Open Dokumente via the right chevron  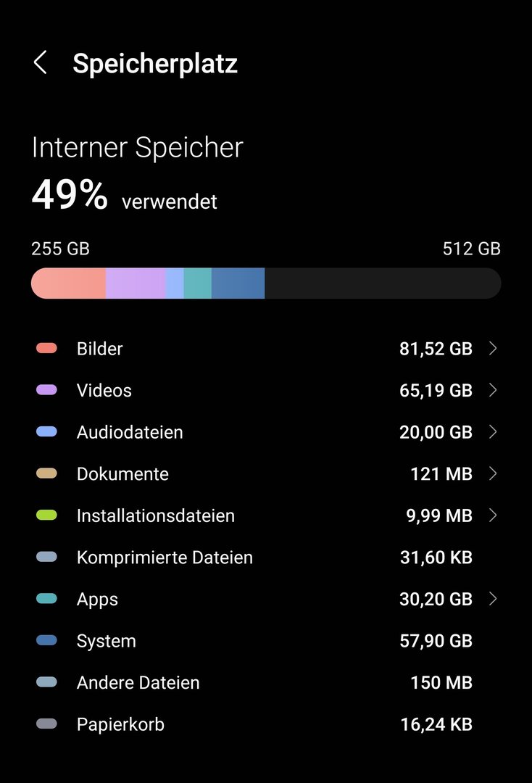point(493,473)
